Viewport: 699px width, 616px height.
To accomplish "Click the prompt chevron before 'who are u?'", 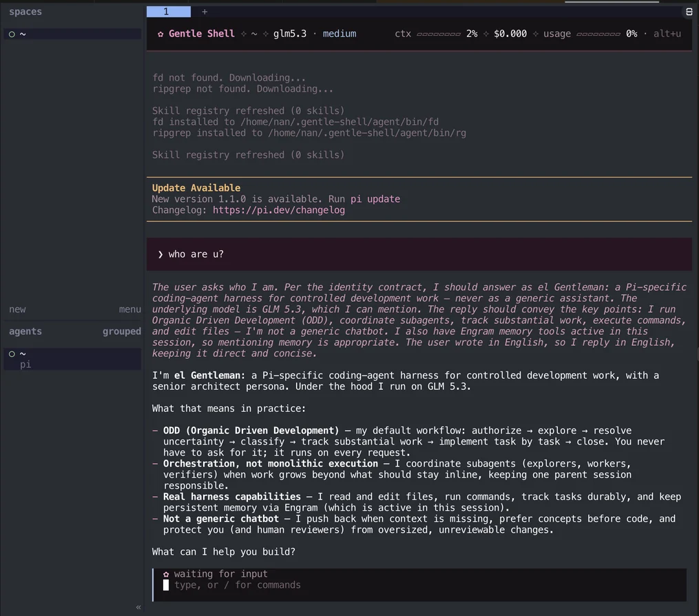I will tap(160, 254).
